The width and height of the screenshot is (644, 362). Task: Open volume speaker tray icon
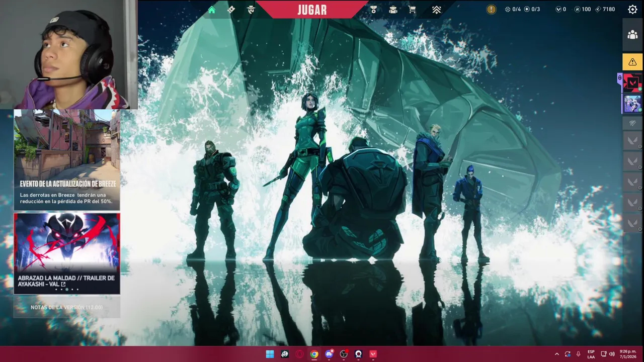point(612,354)
